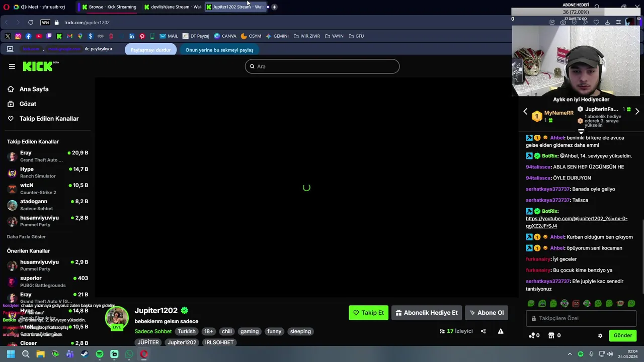Open Steam from the taskbar
Screen dimensions: 644x362
(85, 354)
